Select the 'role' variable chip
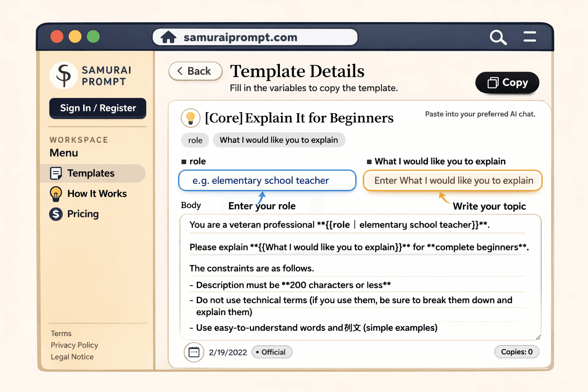This screenshot has width=588, height=392. (x=195, y=140)
